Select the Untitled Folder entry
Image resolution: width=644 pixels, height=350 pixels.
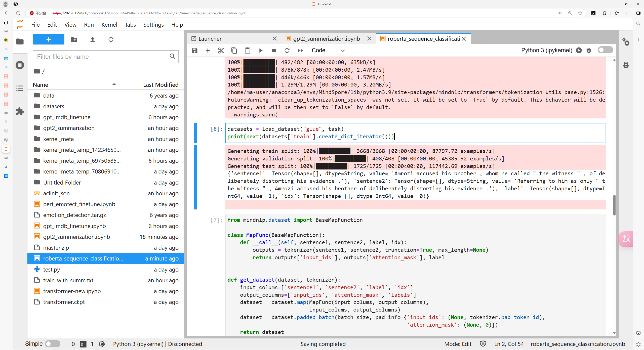coord(106,183)
